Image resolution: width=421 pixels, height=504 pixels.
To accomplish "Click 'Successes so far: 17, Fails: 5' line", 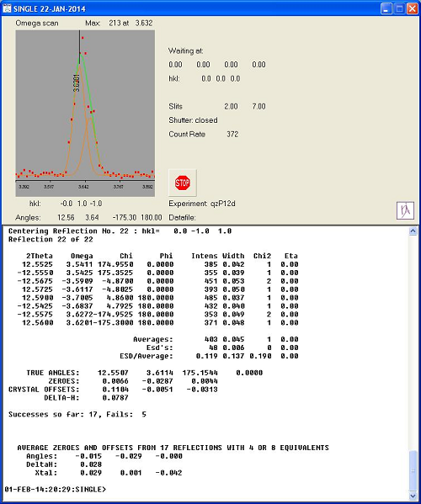I will (x=77, y=415).
